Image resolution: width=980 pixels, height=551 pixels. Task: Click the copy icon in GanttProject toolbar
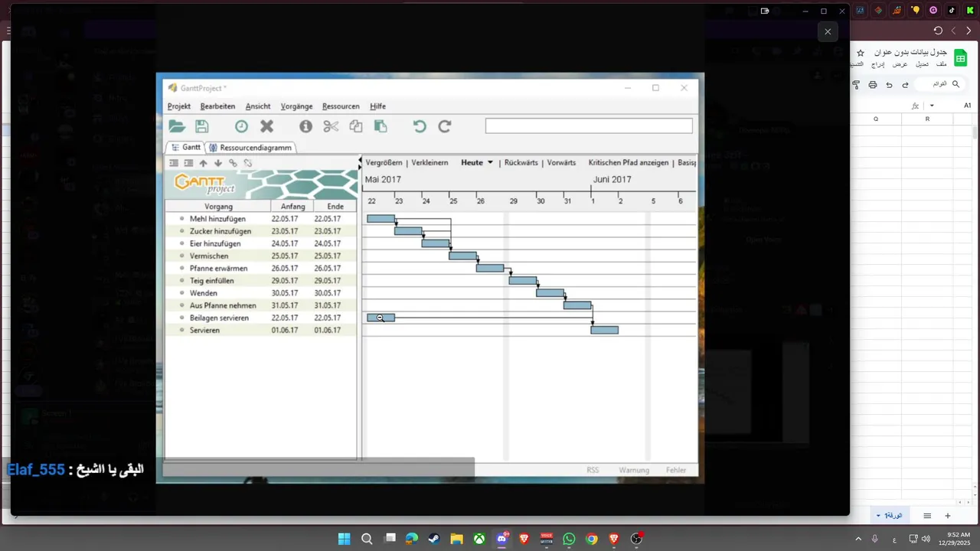tap(355, 126)
